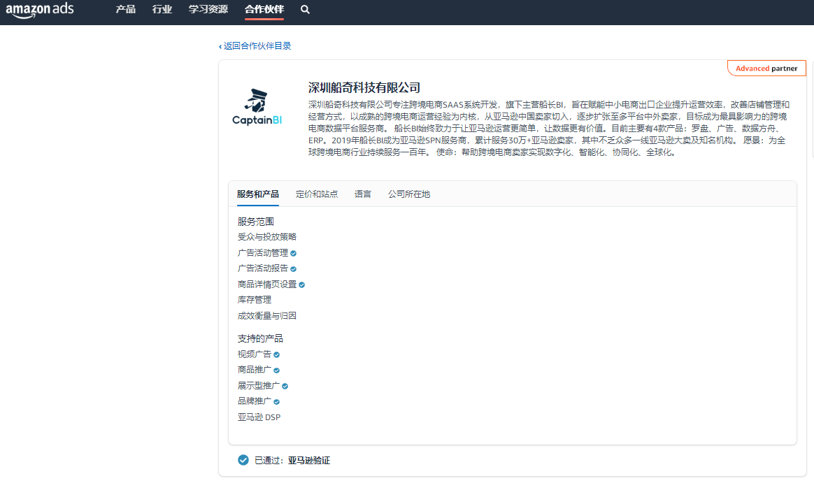Click the Advanced partner badge
The image size is (814, 504).
[766, 68]
